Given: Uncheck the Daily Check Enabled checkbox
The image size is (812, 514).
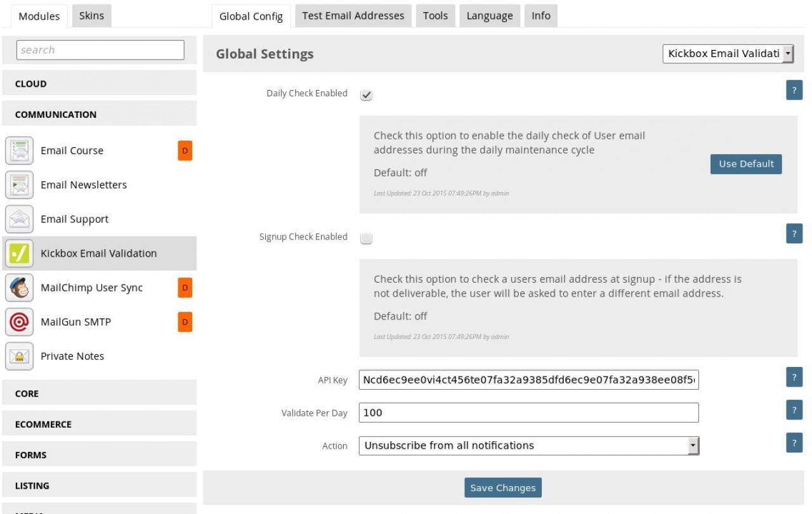Looking at the screenshot, I should (x=366, y=95).
